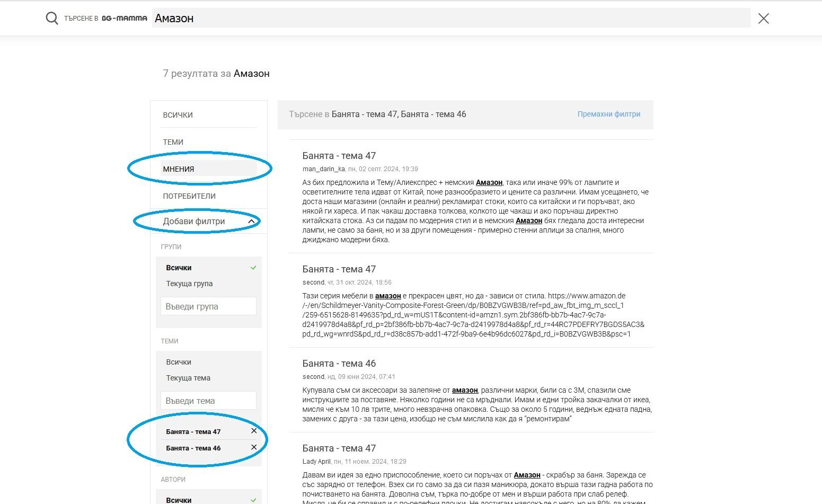Click the search box containing Амазон
The width and height of the screenshot is (822, 504).
click(450, 18)
